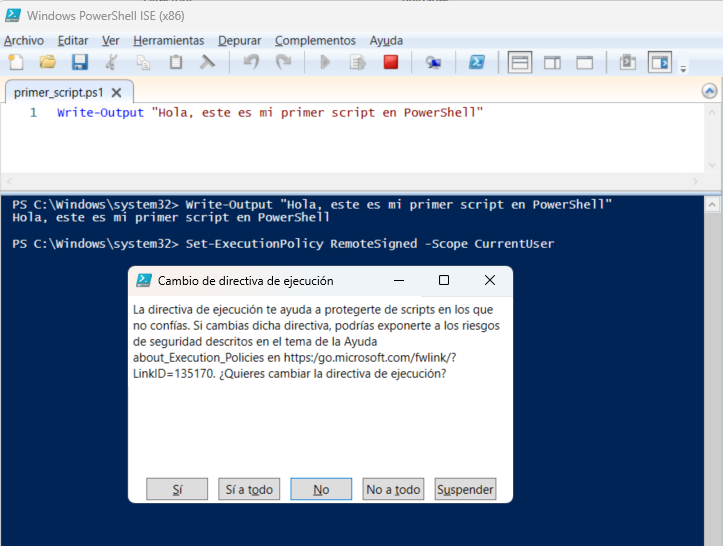
Task: Launch PowerShell.exe from the toolbar icon
Action: (478, 62)
